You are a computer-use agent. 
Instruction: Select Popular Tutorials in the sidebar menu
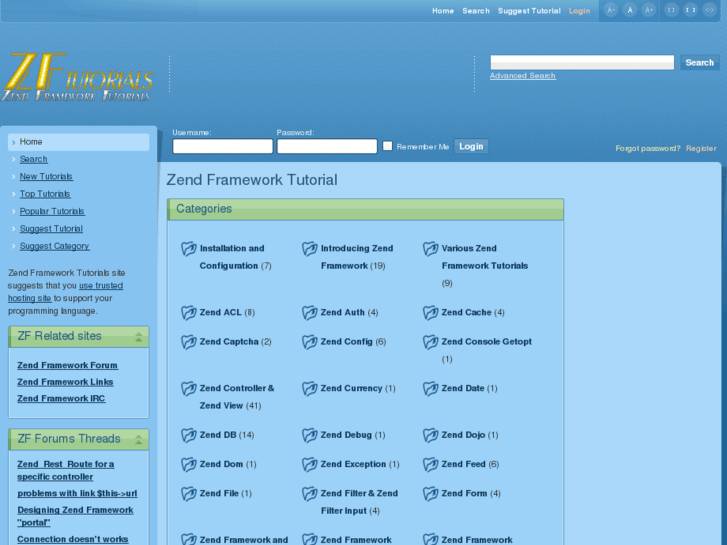pos(52,212)
